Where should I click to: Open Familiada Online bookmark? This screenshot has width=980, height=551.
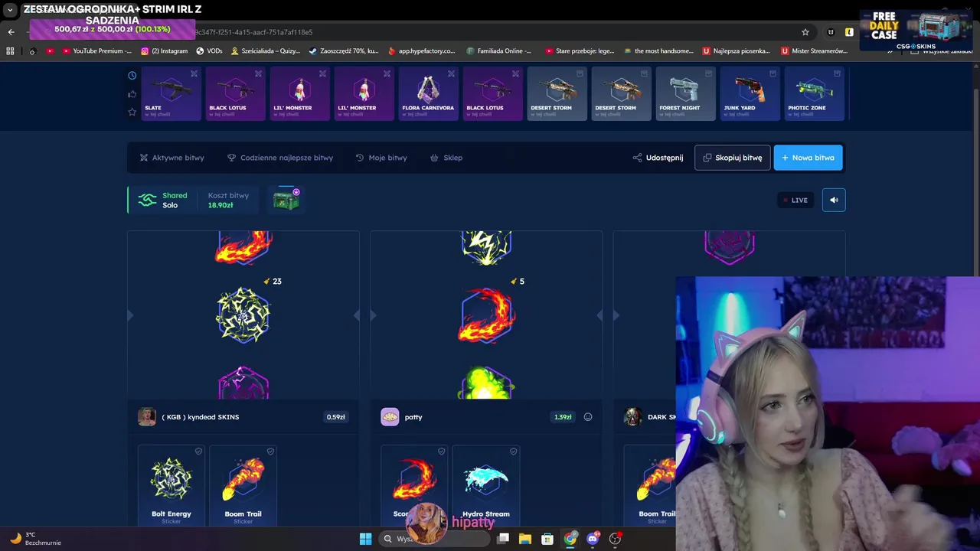[498, 51]
